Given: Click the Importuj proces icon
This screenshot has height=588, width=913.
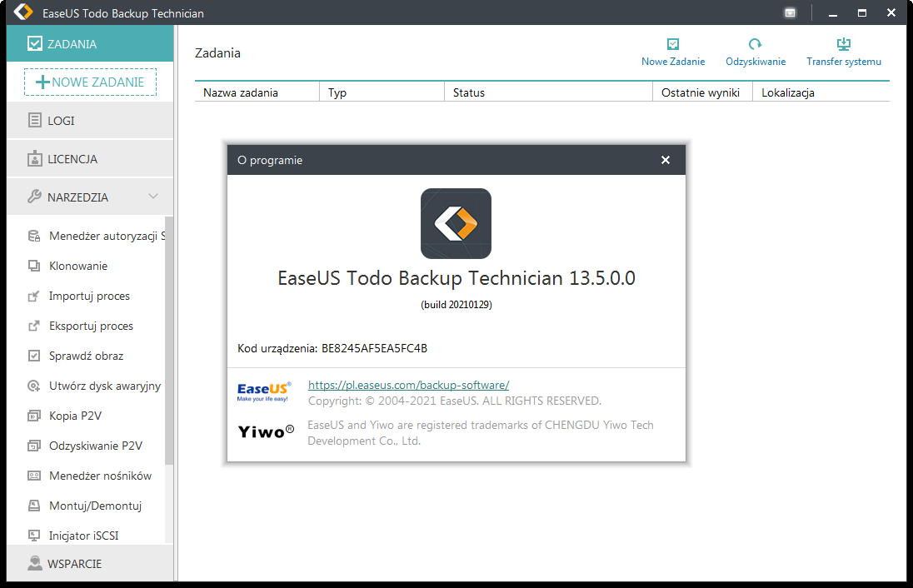Looking at the screenshot, I should [x=34, y=296].
